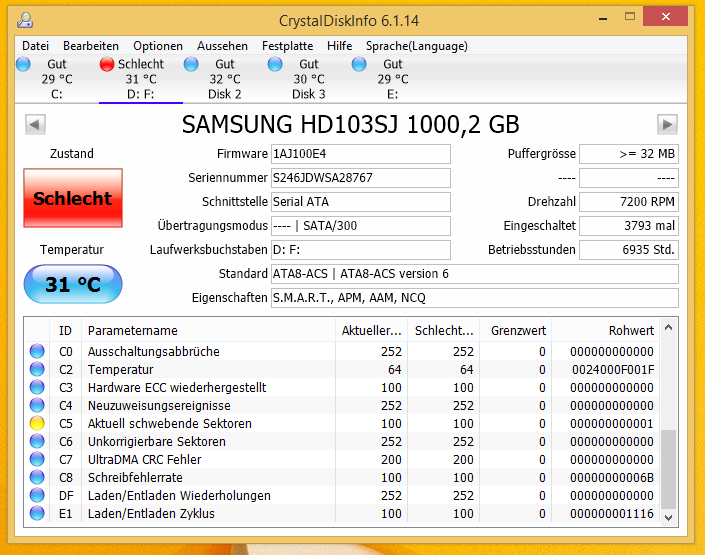The height and width of the screenshot is (555, 705).
Task: Select the Disk 3 drive tab
Action: (x=308, y=79)
